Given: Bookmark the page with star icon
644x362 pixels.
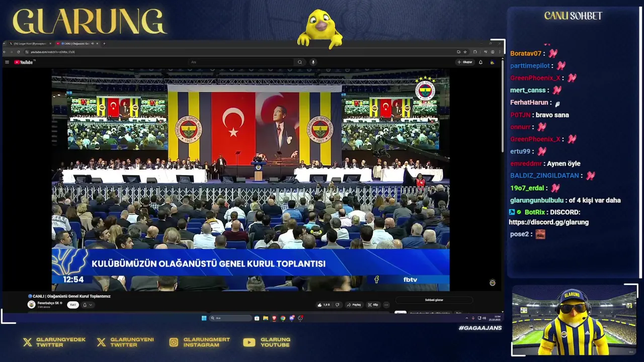Looking at the screenshot, I should pyautogui.click(x=465, y=52).
